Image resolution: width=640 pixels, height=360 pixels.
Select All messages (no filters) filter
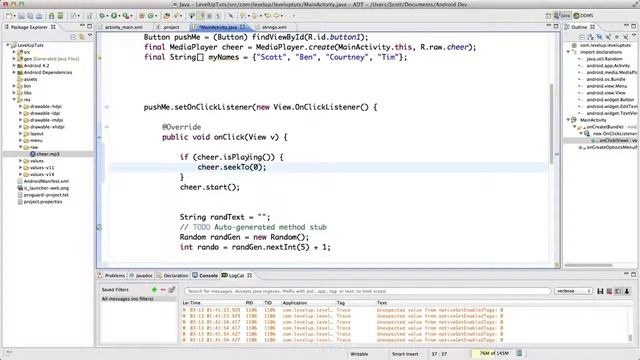(x=139, y=299)
